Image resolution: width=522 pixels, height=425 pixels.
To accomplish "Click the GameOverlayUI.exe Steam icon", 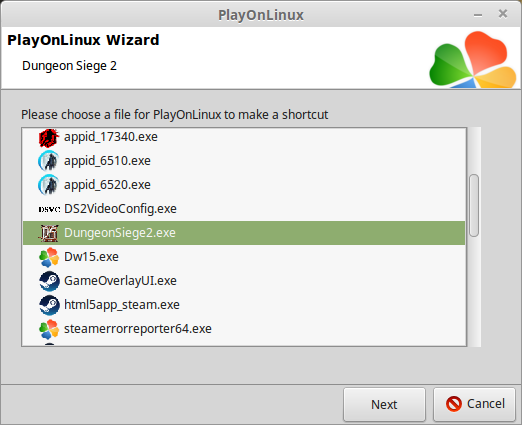I will click(49, 281).
